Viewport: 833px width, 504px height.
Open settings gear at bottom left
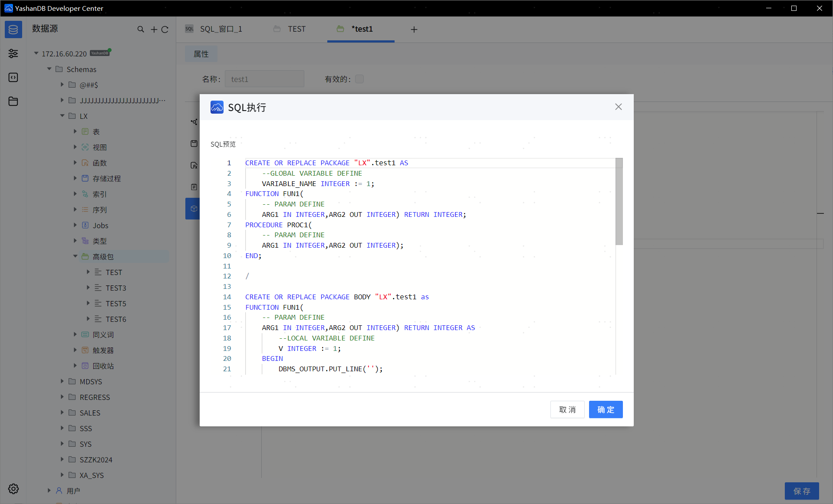coord(13,489)
